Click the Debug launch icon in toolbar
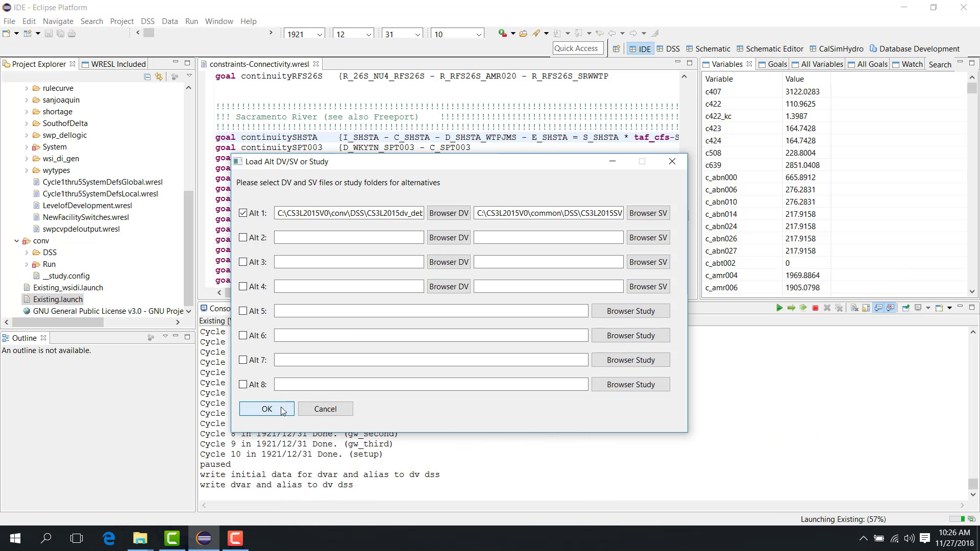This screenshot has width=980, height=551. (503, 33)
